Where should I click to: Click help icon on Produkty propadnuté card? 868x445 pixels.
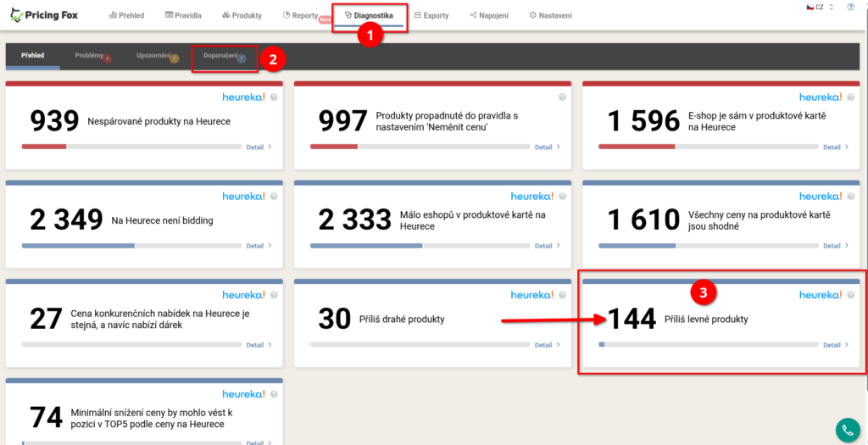563,97
